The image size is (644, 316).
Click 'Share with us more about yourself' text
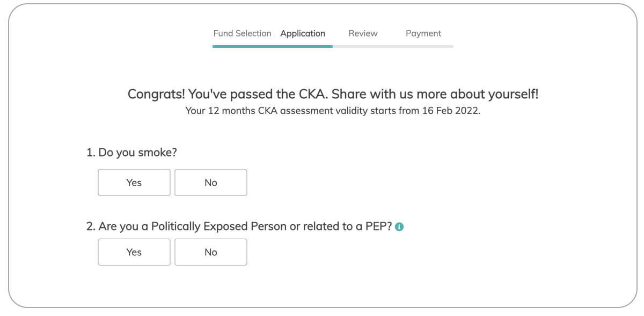(435, 95)
